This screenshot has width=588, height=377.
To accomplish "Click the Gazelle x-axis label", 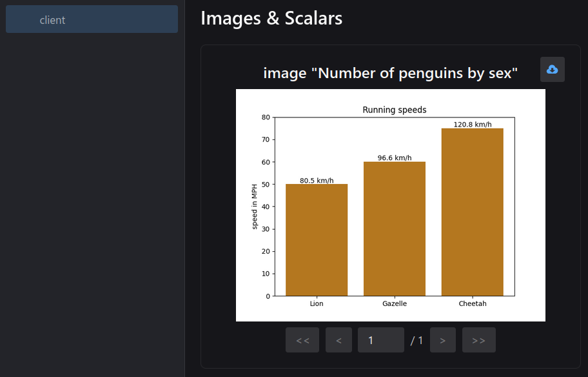I will [395, 303].
